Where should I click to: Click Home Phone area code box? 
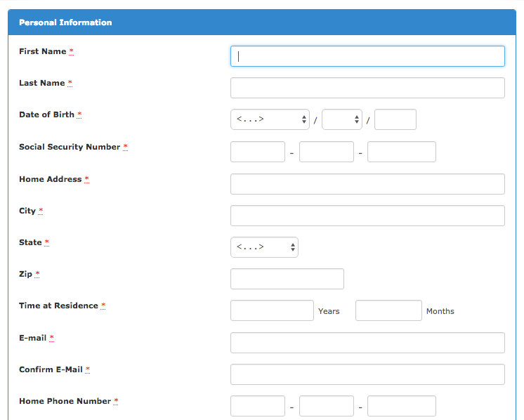[x=258, y=406]
